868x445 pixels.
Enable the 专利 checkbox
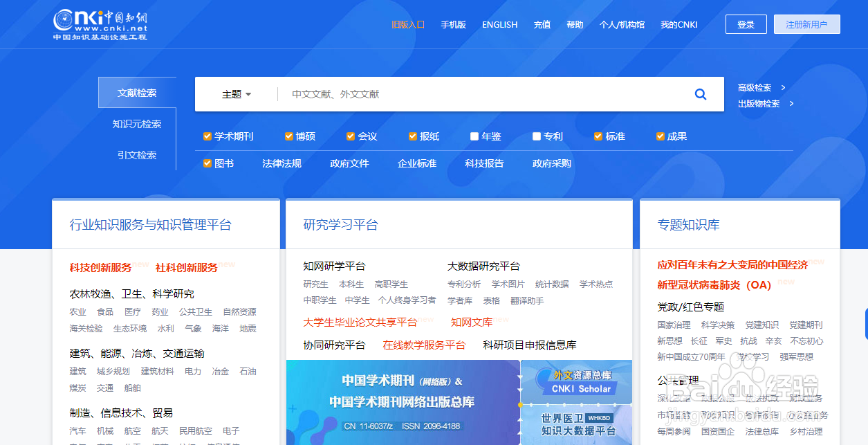[x=535, y=136]
